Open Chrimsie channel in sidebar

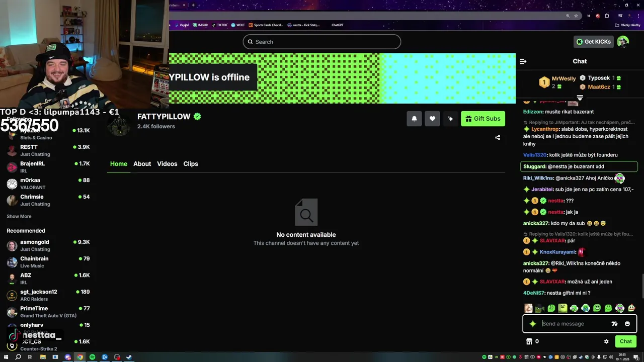(x=49, y=200)
